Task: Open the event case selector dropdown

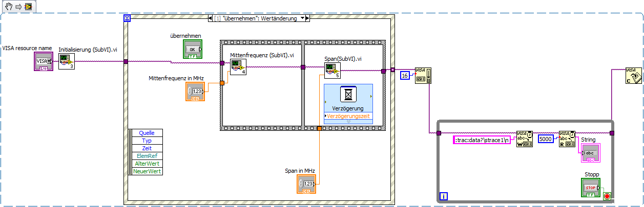Action: point(302,18)
